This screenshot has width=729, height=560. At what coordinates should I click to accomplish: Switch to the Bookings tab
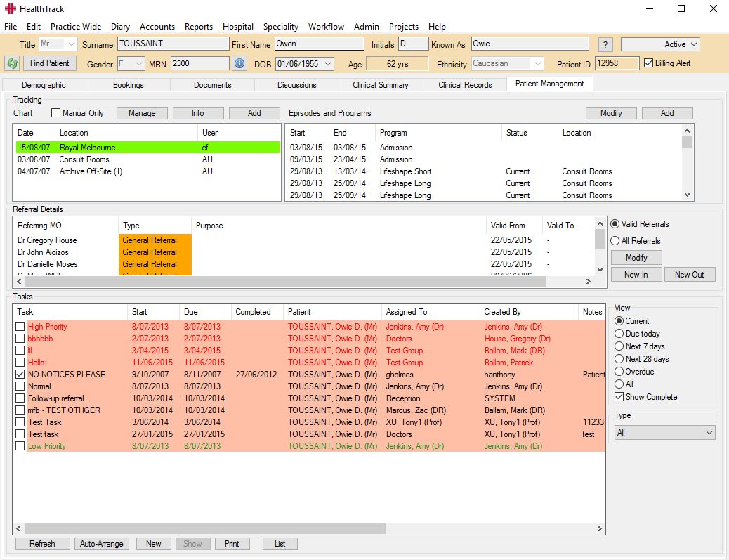point(129,85)
